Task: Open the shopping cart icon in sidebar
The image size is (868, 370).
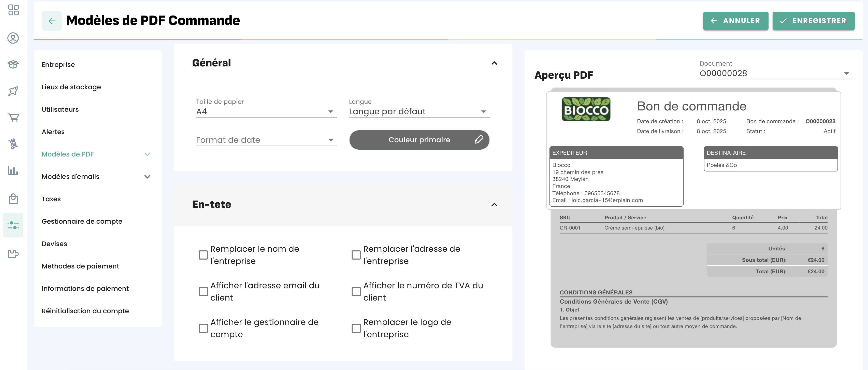Action: 13,117
